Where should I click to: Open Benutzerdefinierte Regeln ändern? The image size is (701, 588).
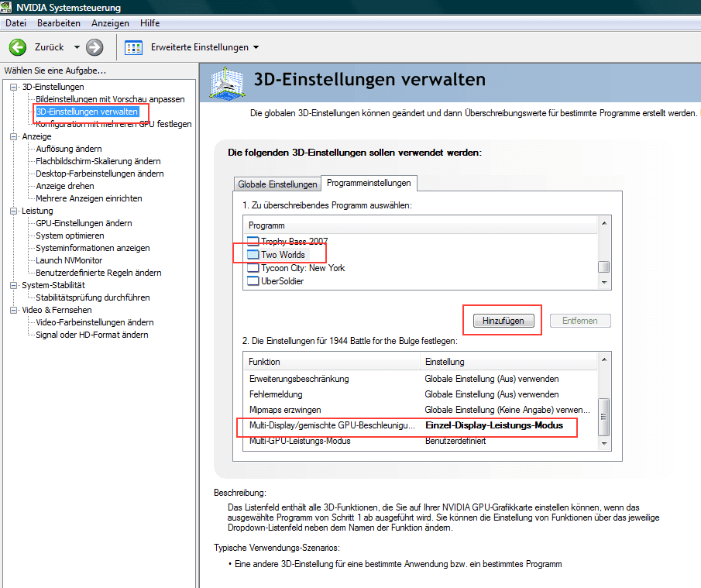pos(98,273)
